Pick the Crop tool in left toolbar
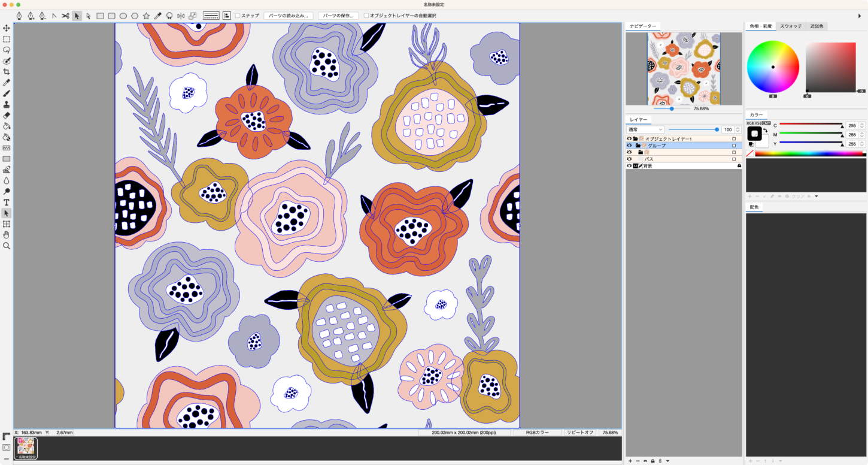The image size is (868, 465). pos(7,71)
